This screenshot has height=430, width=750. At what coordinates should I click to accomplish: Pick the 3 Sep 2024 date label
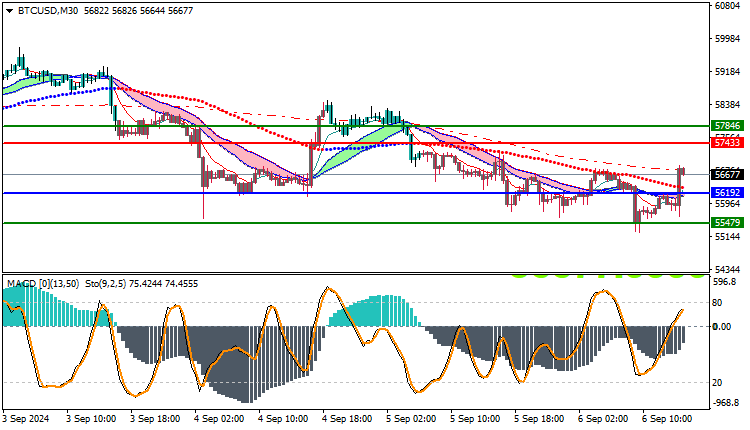point(26,419)
